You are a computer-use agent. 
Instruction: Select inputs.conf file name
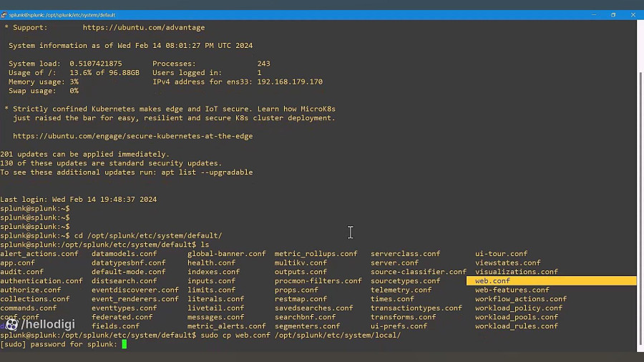click(212, 280)
